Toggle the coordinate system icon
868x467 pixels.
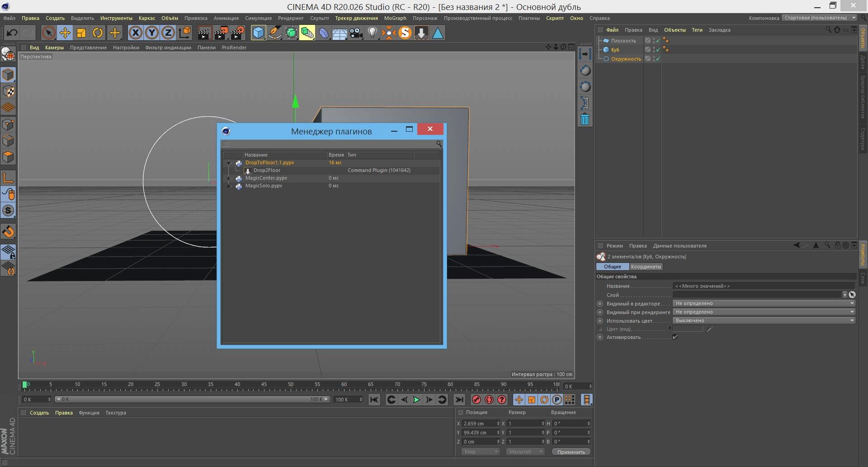click(185, 33)
